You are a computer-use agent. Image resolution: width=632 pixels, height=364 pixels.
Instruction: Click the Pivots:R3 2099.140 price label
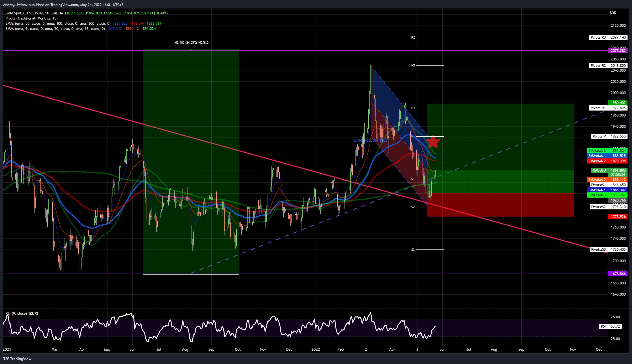pyautogui.click(x=608, y=37)
